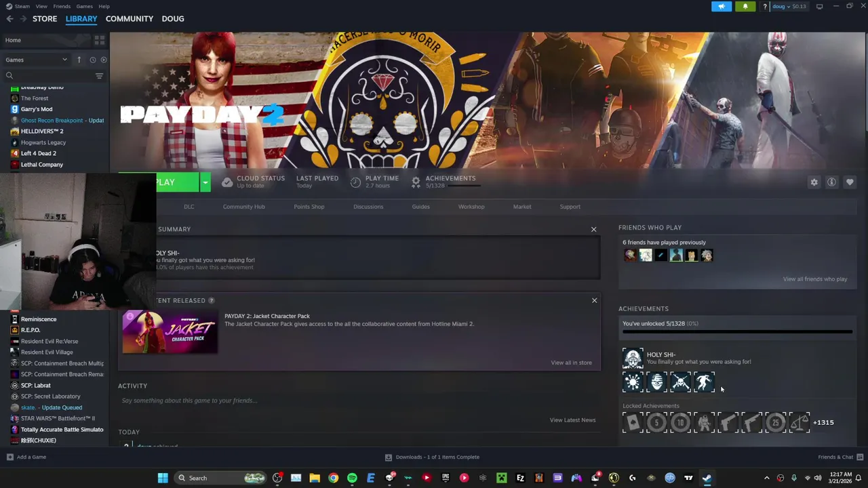This screenshot has height=488, width=868.
Task: Open the Discussions link
Action: coord(368,207)
